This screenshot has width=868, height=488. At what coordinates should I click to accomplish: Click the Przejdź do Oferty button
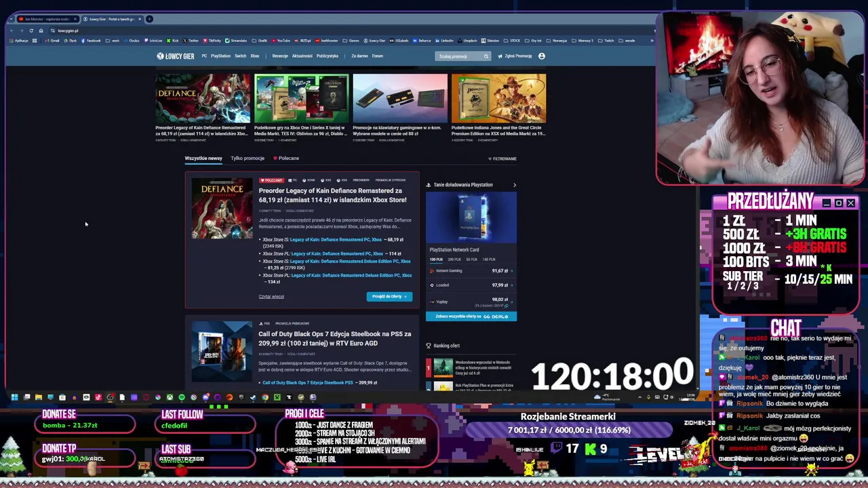(x=389, y=297)
